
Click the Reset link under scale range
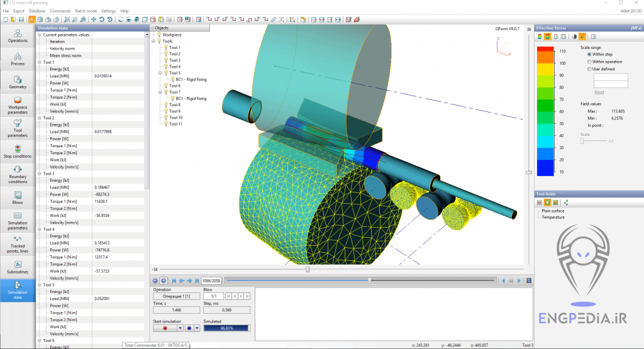click(599, 92)
